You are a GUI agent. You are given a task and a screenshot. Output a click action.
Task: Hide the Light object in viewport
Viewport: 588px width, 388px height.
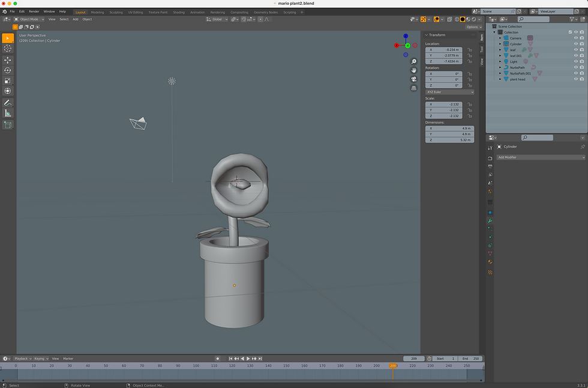(575, 61)
